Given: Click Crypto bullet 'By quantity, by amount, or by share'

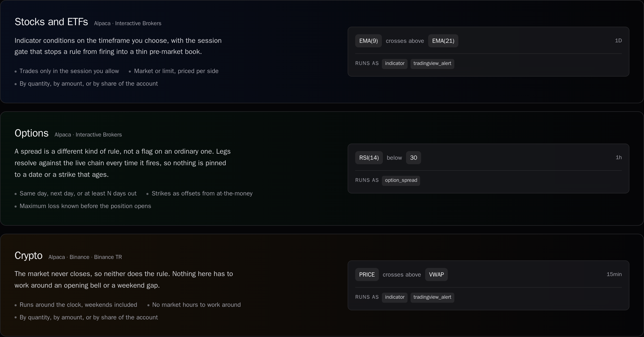Looking at the screenshot, I should tap(89, 317).
